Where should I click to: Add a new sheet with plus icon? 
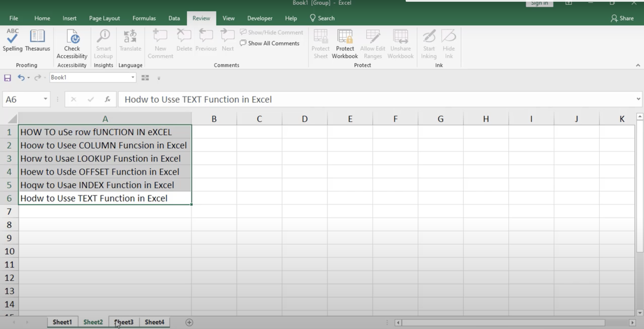[189, 322]
